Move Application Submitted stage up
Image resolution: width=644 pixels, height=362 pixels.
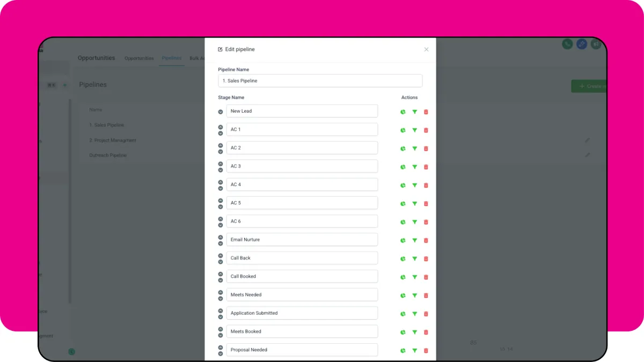point(221,311)
